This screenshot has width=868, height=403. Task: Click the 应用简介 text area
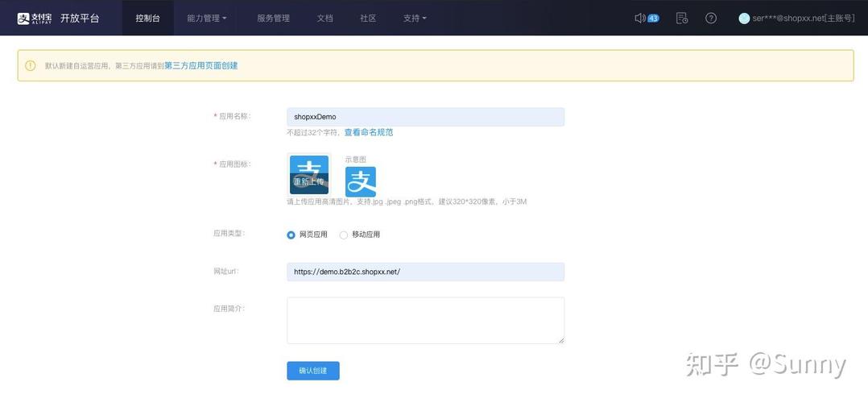425,320
